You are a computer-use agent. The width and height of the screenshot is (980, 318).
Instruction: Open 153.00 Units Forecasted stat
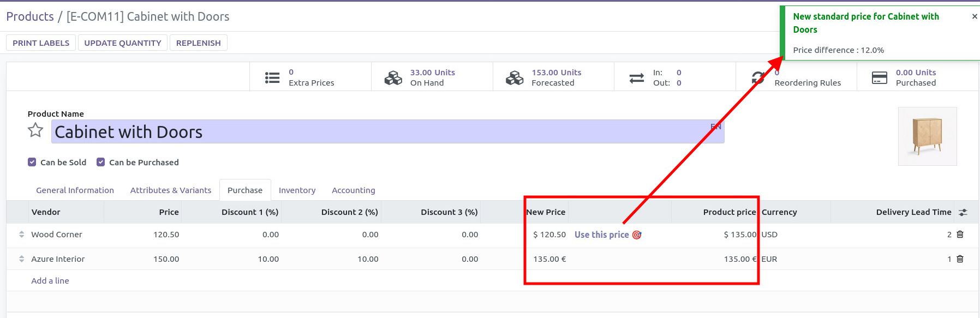point(554,77)
